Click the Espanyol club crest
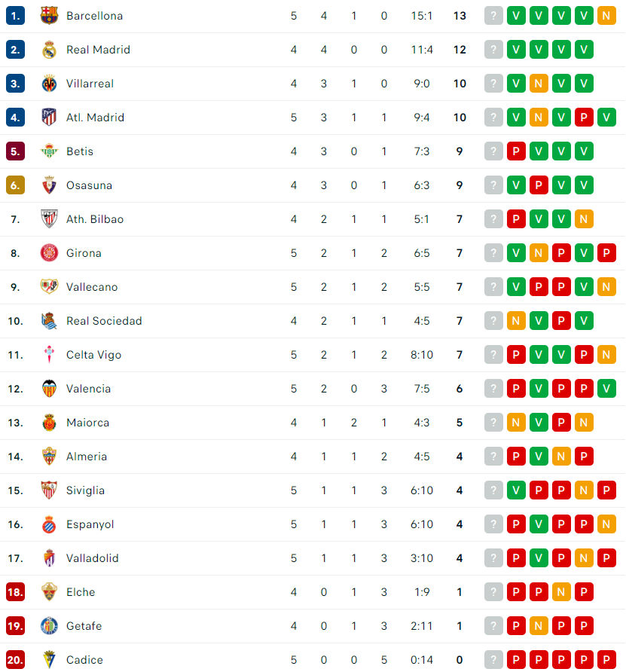626x672 pixels. pos(49,524)
